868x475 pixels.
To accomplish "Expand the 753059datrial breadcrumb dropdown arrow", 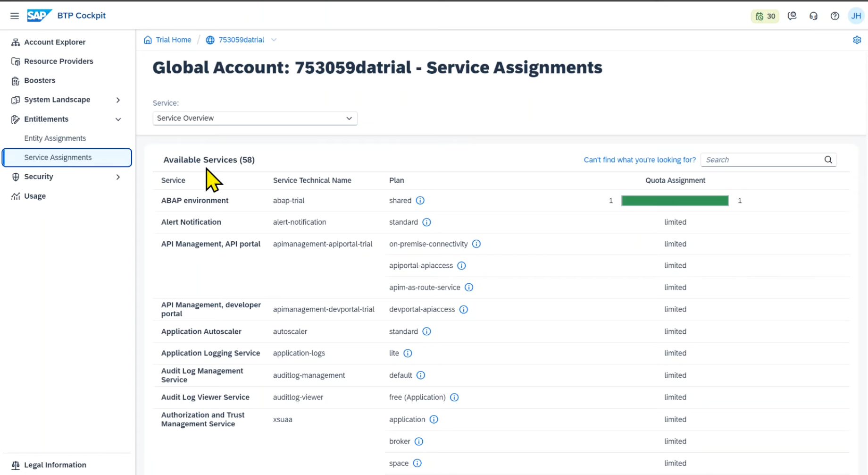I will pos(274,40).
